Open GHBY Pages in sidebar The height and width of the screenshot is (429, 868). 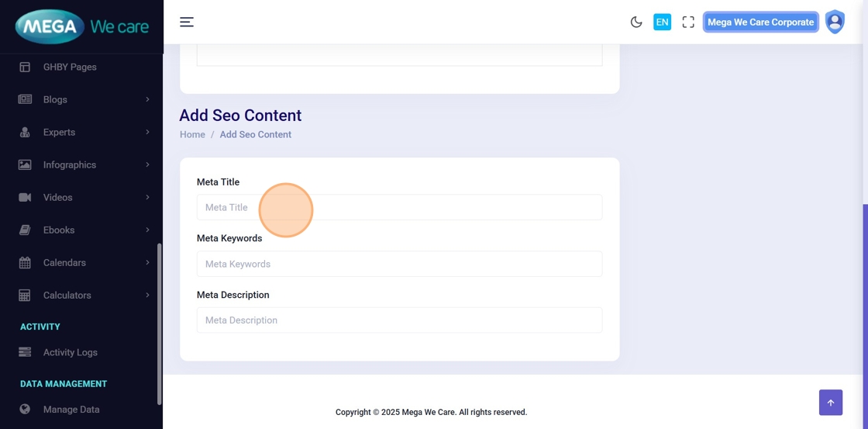tap(70, 67)
